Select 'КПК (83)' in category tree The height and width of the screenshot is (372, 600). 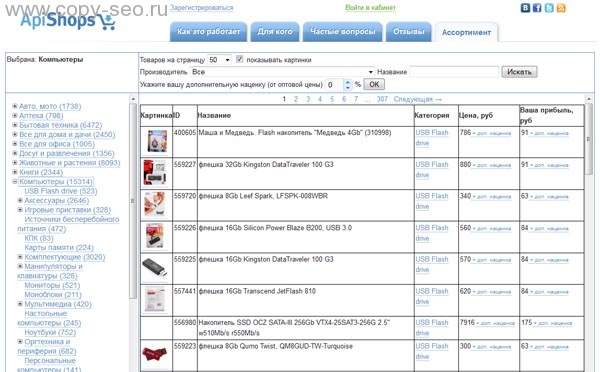coord(39,238)
